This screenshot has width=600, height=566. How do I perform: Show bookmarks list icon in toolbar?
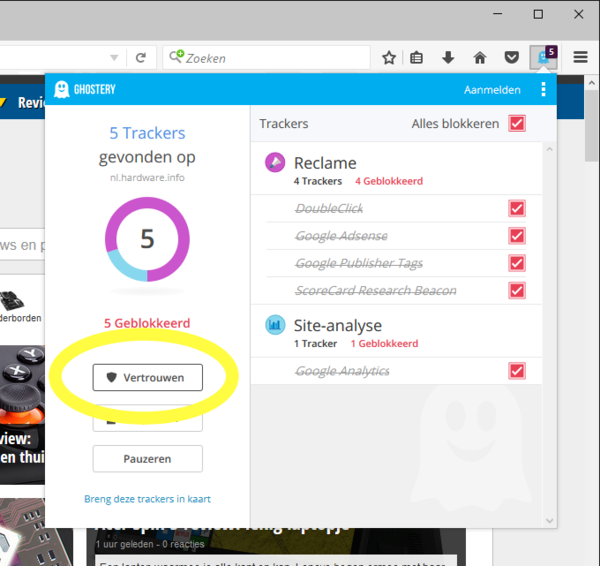coord(416,58)
